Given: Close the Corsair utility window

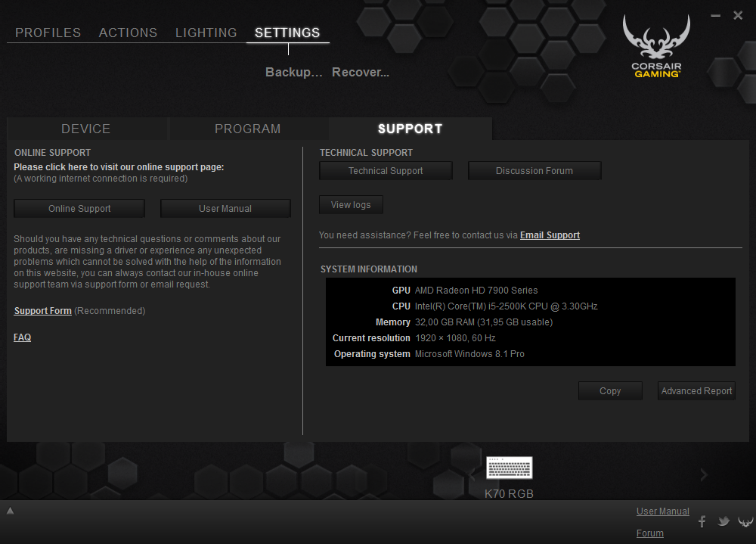Looking at the screenshot, I should point(738,16).
